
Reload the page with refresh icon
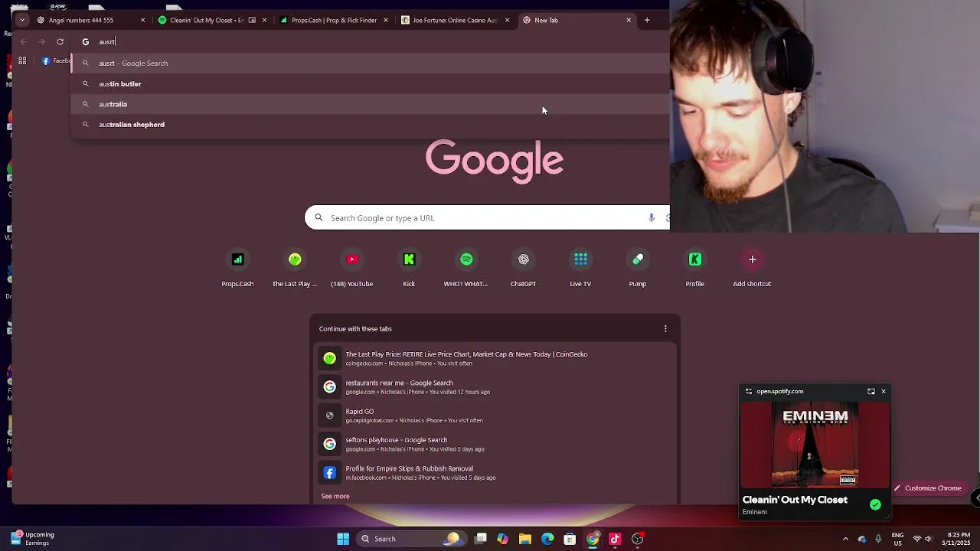[x=60, y=41]
